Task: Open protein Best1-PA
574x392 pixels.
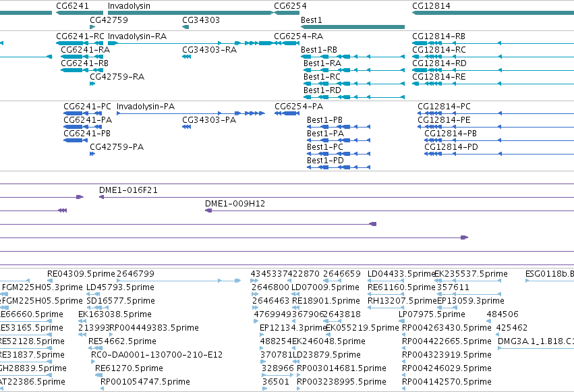Action: [325, 134]
